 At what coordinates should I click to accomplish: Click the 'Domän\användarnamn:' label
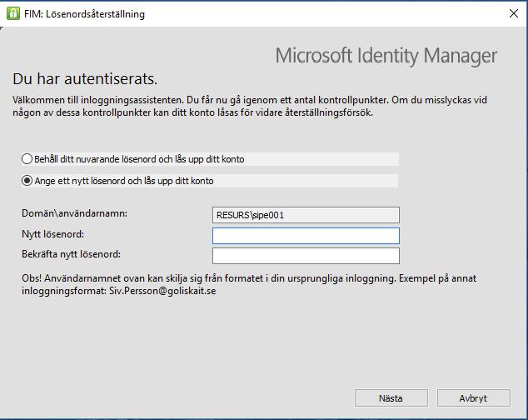point(74,213)
